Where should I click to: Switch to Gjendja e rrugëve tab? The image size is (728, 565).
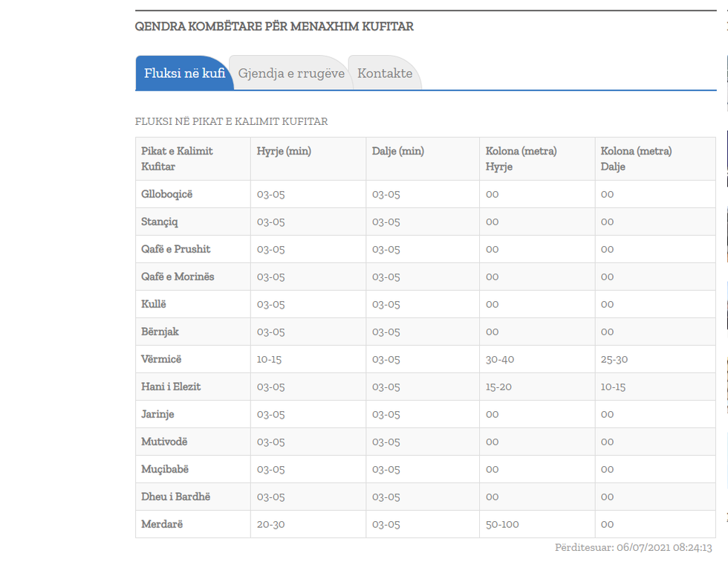(290, 74)
